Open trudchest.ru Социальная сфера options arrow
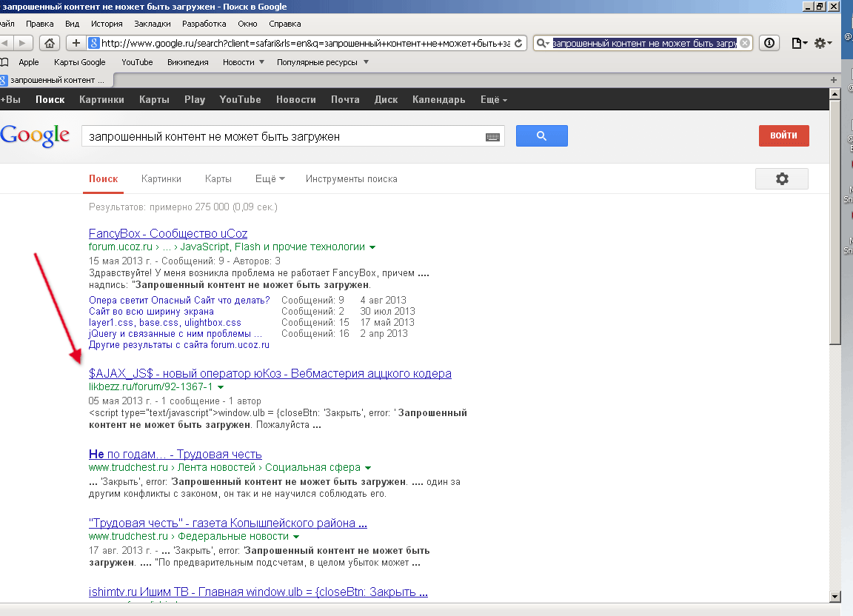 click(368, 468)
